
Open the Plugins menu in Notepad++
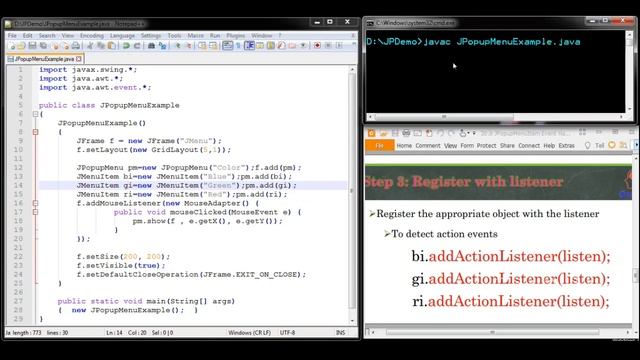click(x=236, y=36)
